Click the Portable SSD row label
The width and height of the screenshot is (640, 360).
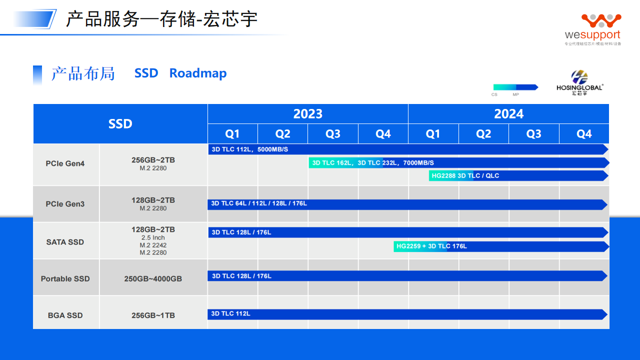[65, 279]
